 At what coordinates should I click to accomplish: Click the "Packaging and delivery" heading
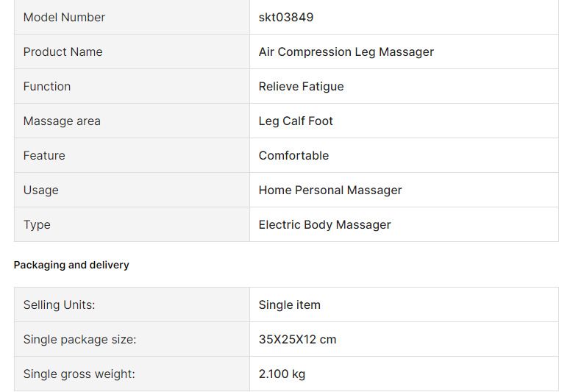pos(71,265)
